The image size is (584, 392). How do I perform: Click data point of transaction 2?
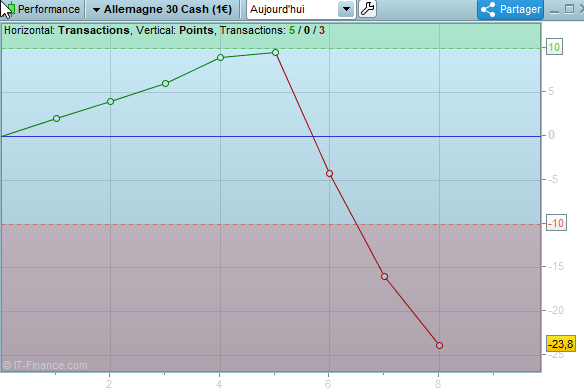110,101
